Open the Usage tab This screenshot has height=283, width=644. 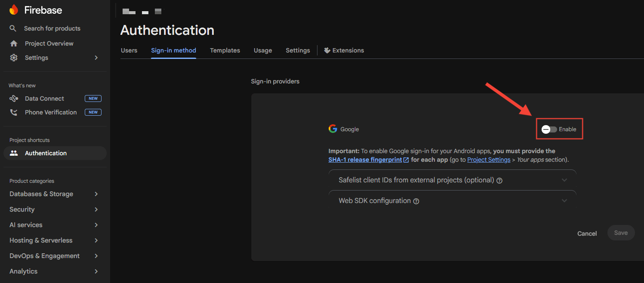click(x=263, y=50)
